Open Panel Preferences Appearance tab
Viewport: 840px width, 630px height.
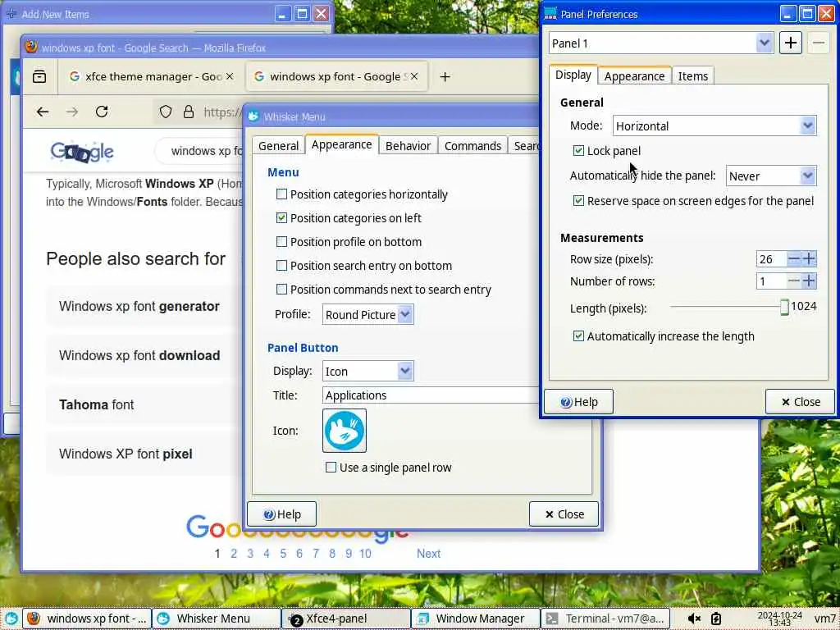pos(634,76)
